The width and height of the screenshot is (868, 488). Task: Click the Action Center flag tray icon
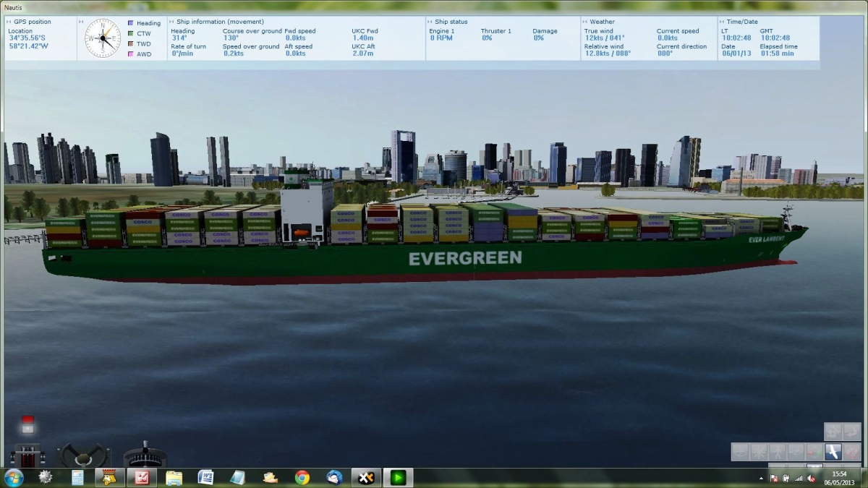[774, 479]
